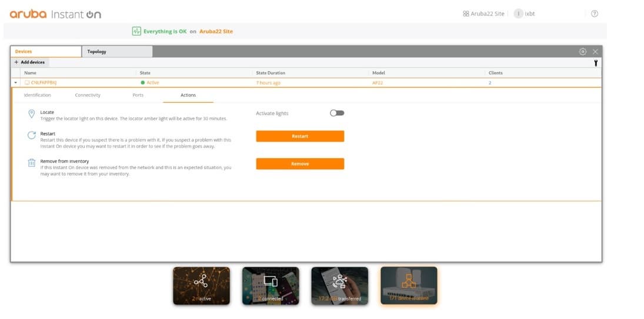Select the CNLFKPPBKJ device name

click(44, 83)
